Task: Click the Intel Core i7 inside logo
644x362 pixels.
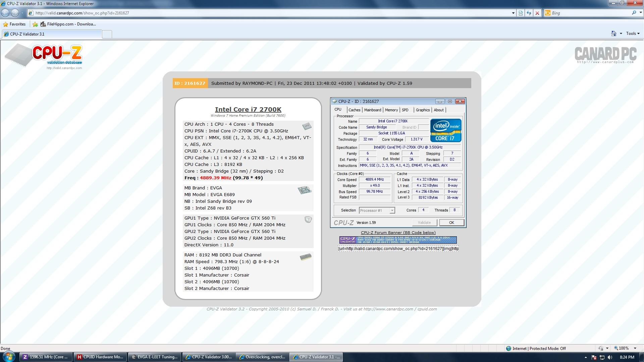Action: 446,130
